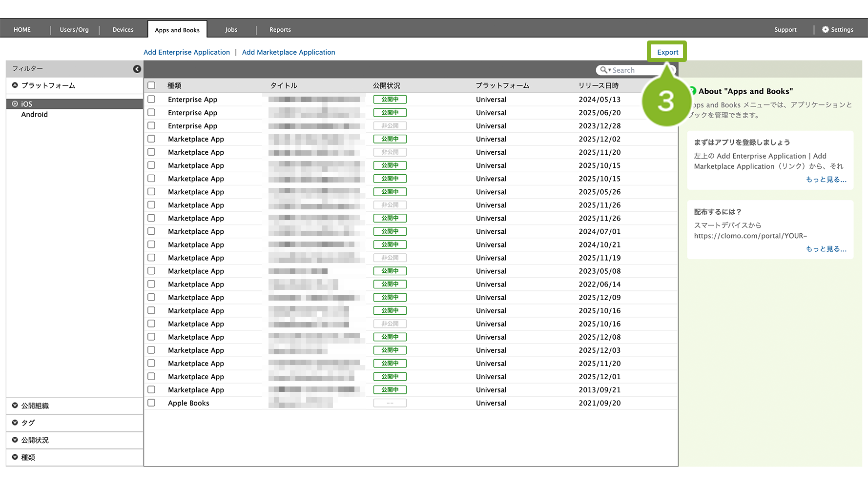Expand the 公開組織 filter section
The width and height of the screenshot is (868, 488).
(x=15, y=406)
